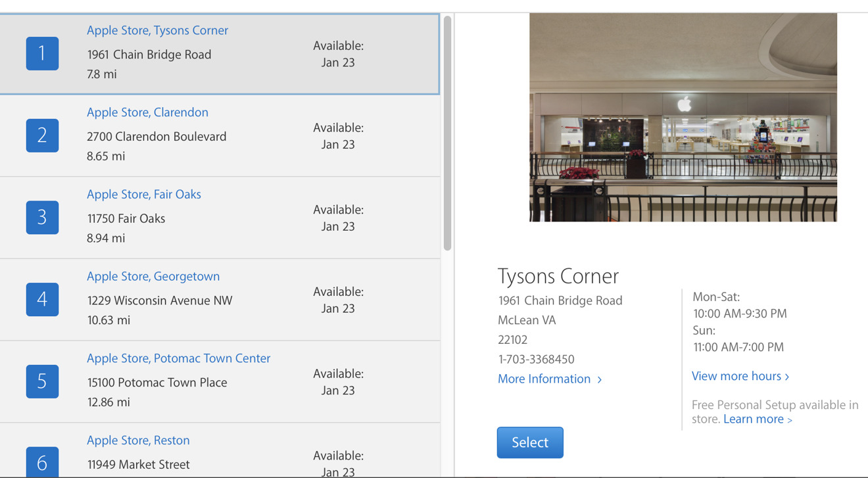Click the 11:00 AM-7:00 PM Sunday hours
Viewport: 868px width, 478px height.
pyautogui.click(x=738, y=347)
